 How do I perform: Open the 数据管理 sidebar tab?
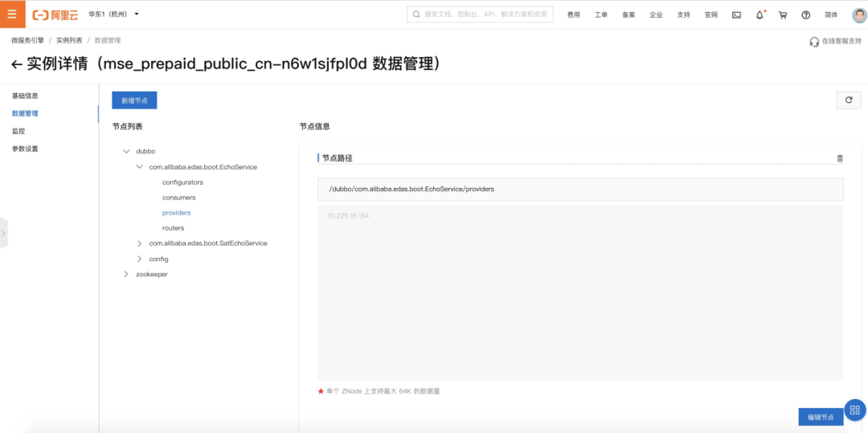25,113
